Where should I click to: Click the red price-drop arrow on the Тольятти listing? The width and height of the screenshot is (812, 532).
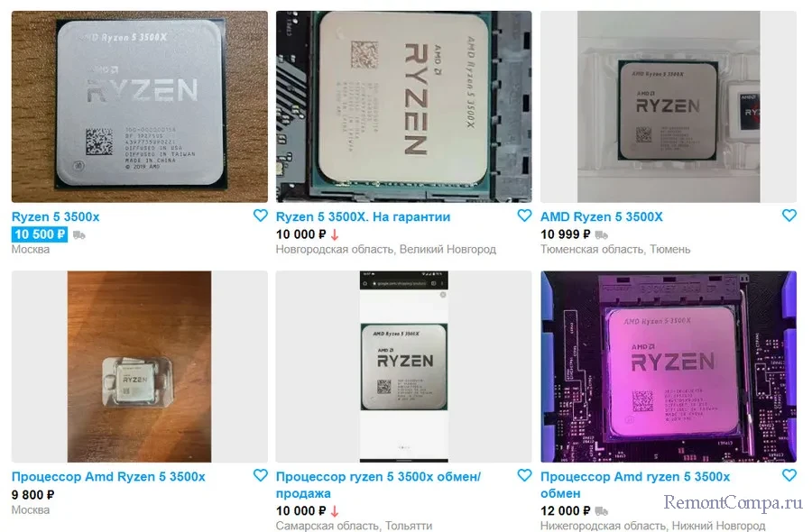point(335,511)
